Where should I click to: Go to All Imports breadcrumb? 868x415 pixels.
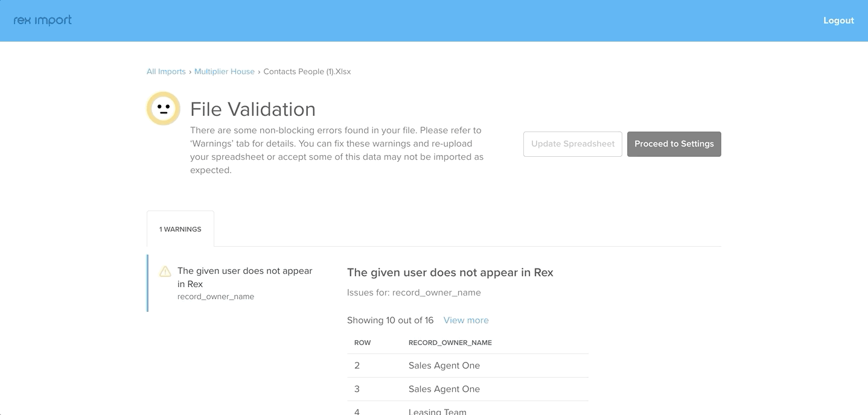tap(166, 71)
